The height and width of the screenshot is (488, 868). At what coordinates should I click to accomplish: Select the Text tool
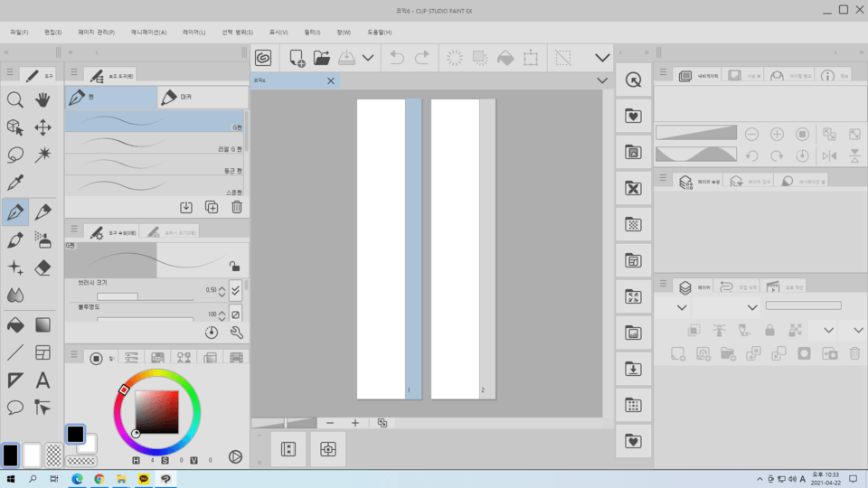point(42,380)
